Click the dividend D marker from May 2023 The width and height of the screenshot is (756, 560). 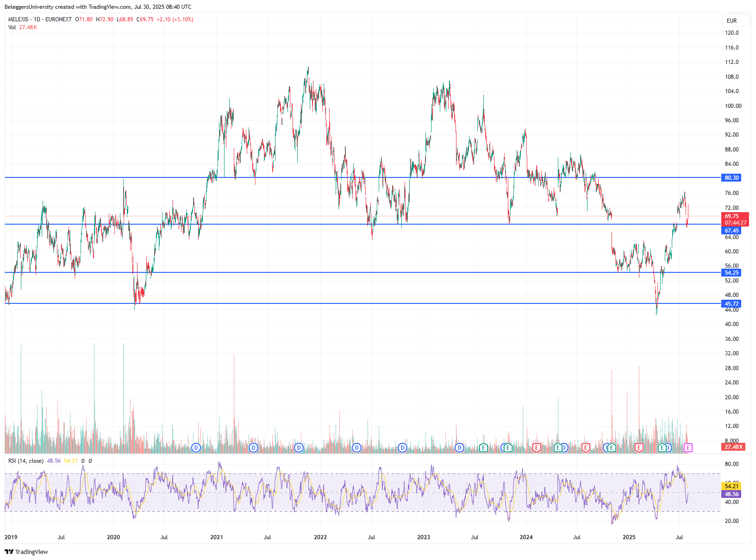coord(459,448)
